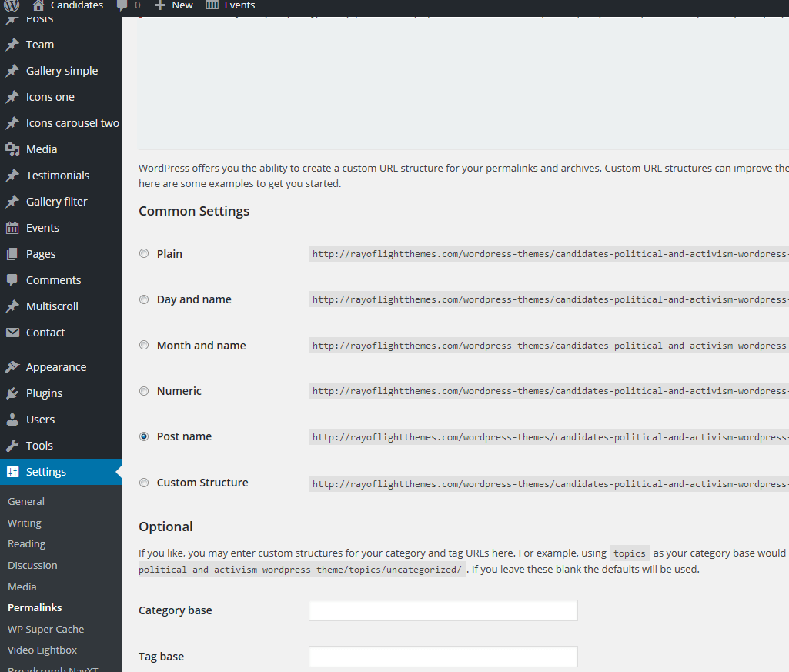789x672 pixels.
Task: Select the Numeric permalink option
Action: [x=144, y=391]
